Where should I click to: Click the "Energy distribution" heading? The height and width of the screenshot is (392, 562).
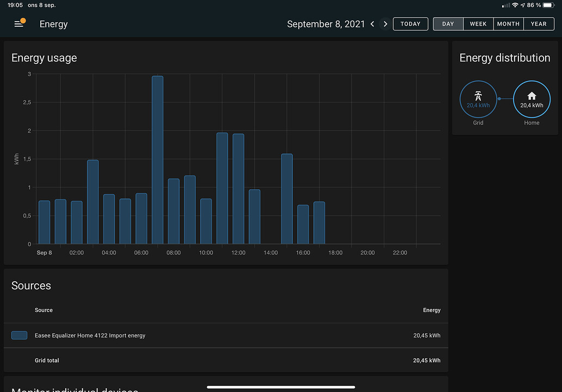click(x=505, y=58)
